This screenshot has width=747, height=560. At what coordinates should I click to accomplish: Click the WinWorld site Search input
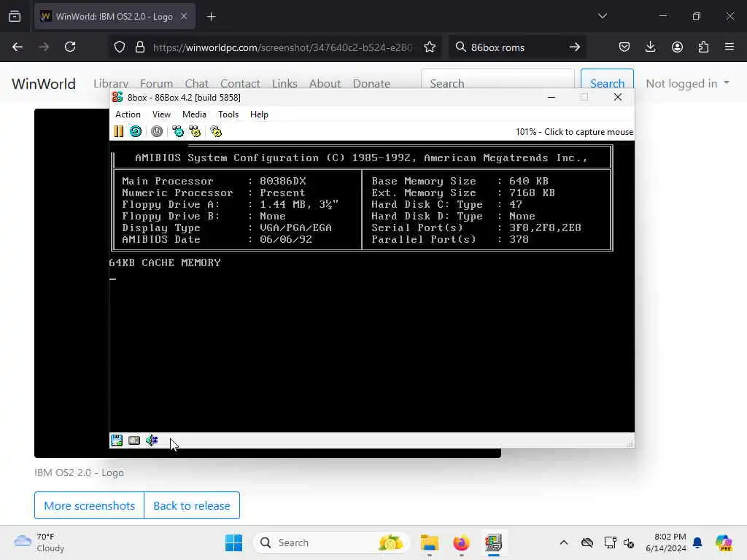498,83
